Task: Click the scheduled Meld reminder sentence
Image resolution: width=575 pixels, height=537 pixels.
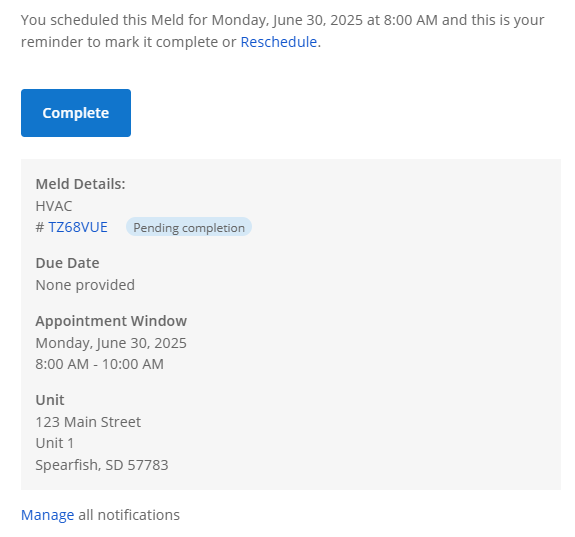Action: [x=282, y=31]
